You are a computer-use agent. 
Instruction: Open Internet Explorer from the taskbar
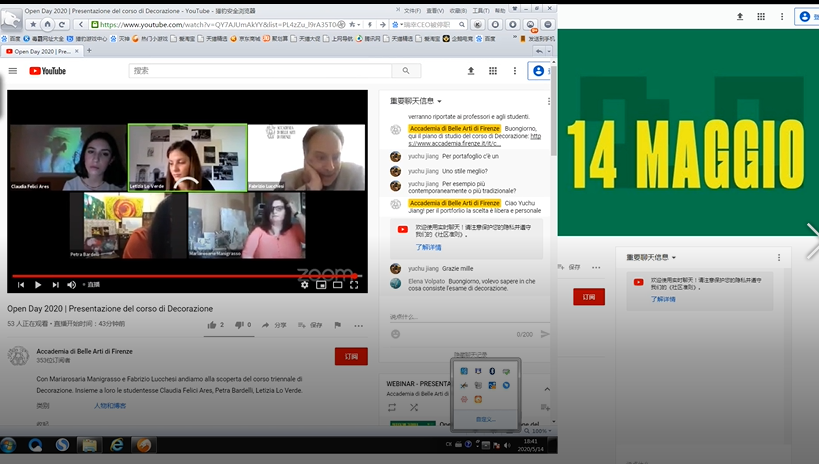pos(116,445)
